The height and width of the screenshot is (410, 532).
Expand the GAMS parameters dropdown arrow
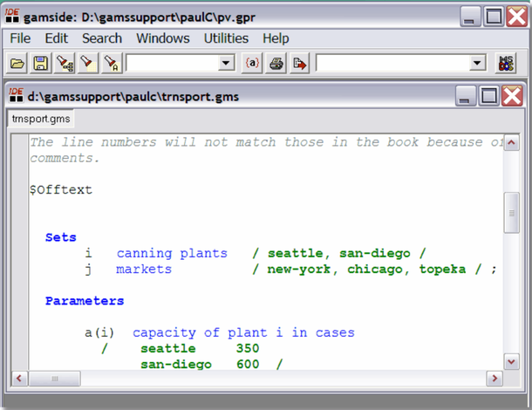pos(477,63)
